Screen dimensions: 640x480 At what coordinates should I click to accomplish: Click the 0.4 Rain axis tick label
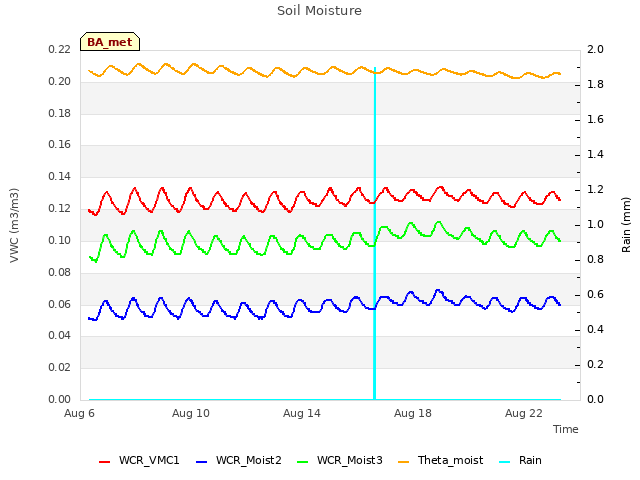[595, 329]
